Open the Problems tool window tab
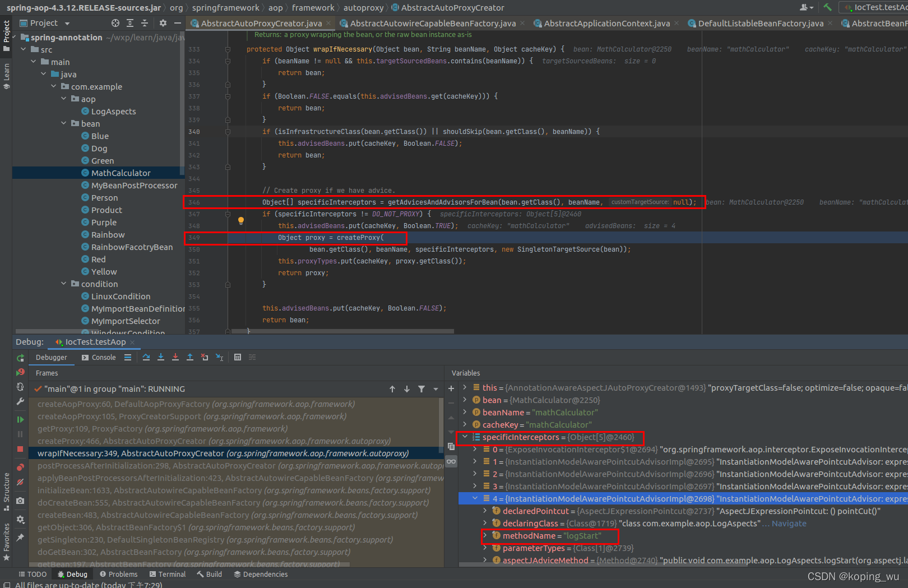 [118, 574]
